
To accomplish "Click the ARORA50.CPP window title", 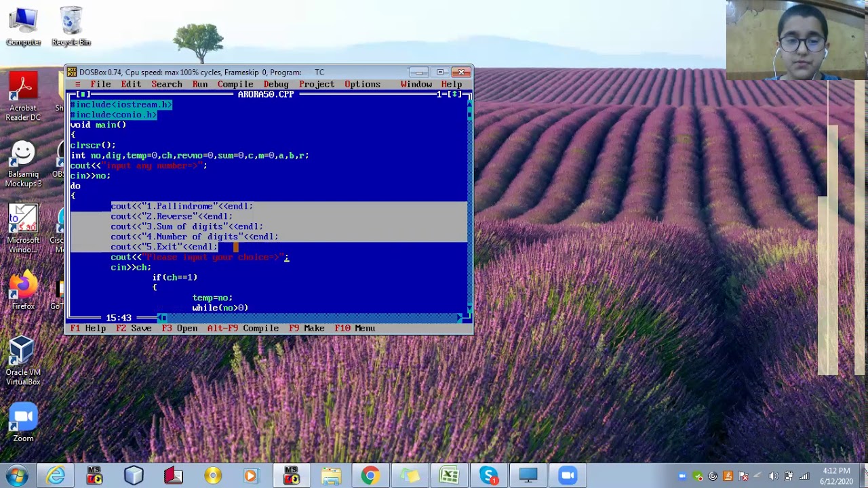I will pos(266,94).
